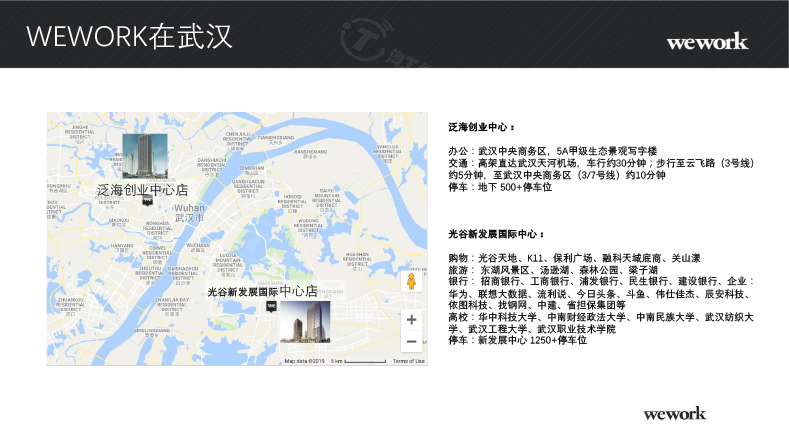This screenshot has width=789, height=444.
Task: Click the map label 泛海创业中心店
Action: click(x=142, y=190)
